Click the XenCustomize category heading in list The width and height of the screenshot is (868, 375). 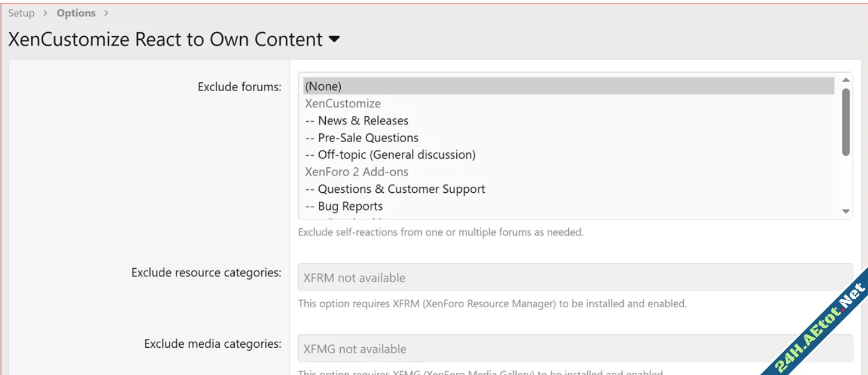[x=342, y=103]
